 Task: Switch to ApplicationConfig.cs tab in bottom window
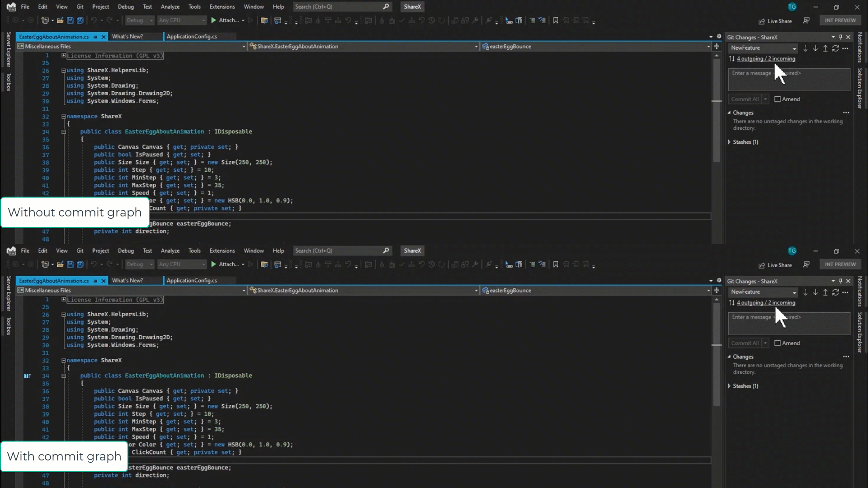tap(192, 281)
